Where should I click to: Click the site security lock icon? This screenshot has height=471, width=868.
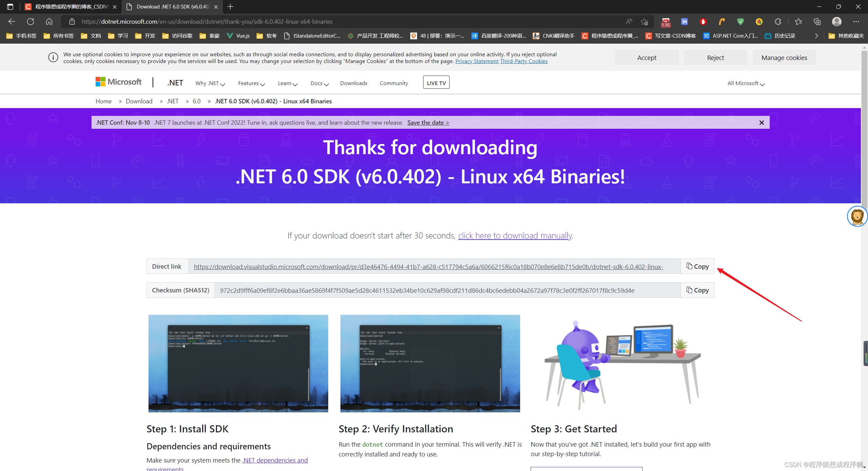tap(72, 21)
